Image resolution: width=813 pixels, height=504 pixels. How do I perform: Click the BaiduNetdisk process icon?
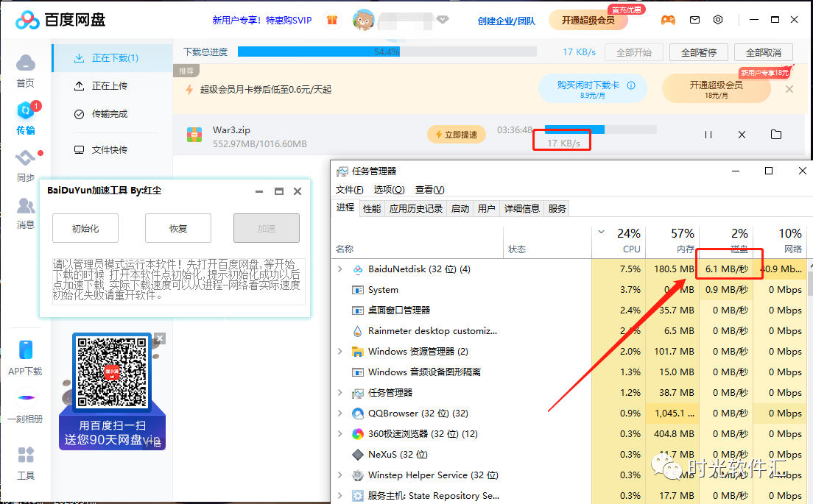pos(358,269)
